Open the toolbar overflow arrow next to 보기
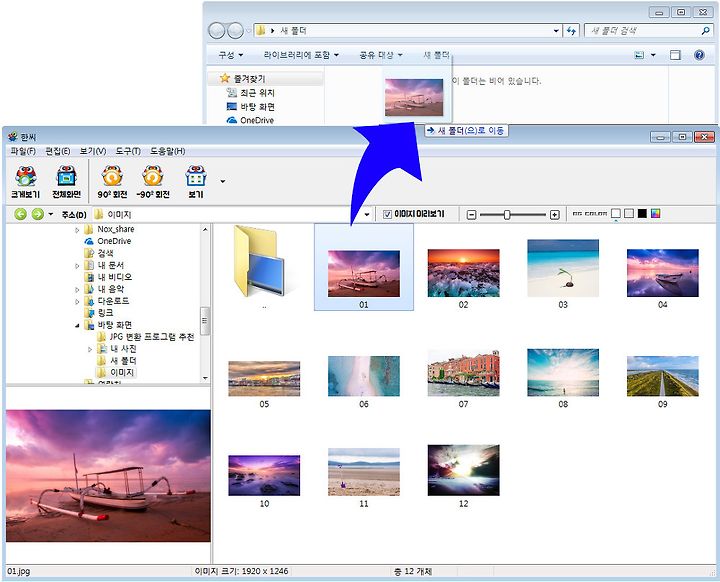 tap(223, 181)
